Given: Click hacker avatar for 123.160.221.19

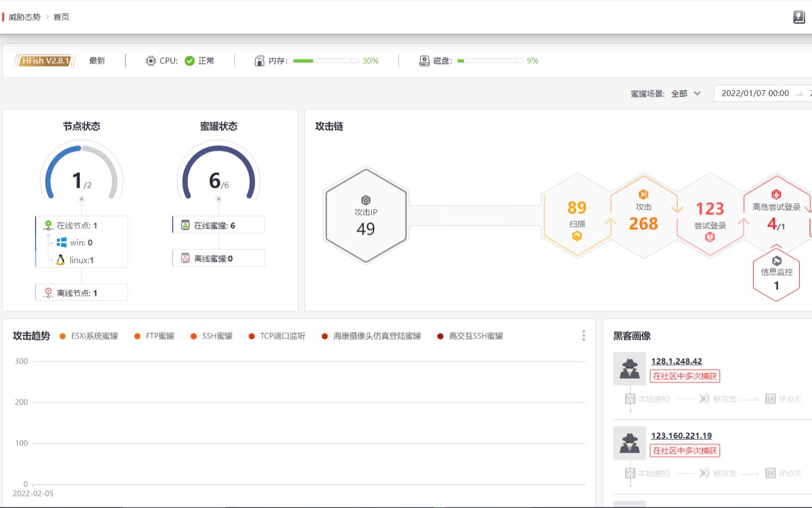Looking at the screenshot, I should pyautogui.click(x=630, y=443).
